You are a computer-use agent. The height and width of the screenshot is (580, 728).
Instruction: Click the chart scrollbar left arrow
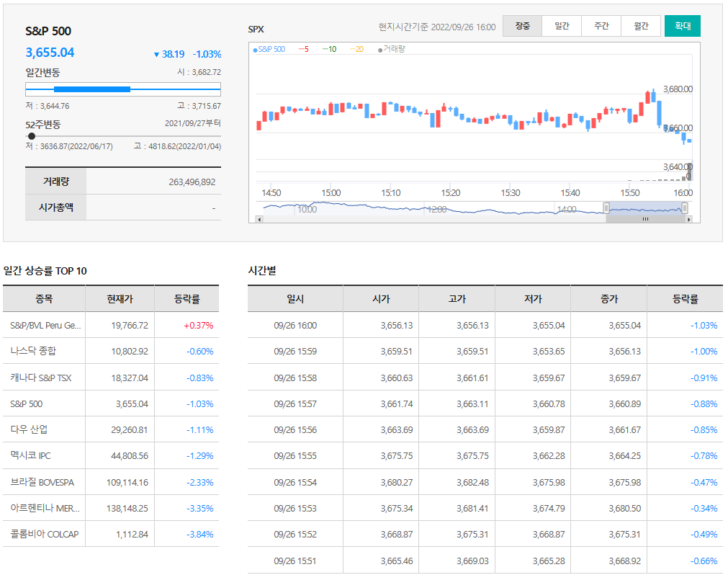coord(259,219)
